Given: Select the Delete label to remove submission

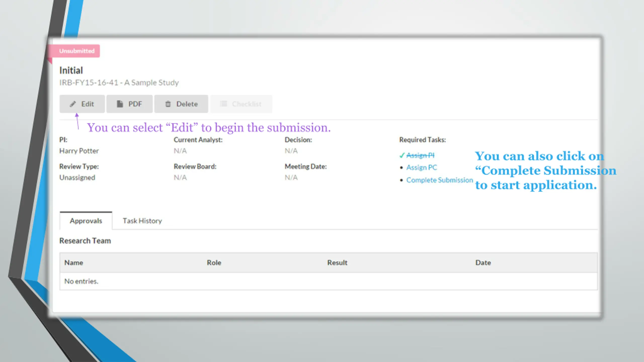Looking at the screenshot, I should (x=187, y=104).
